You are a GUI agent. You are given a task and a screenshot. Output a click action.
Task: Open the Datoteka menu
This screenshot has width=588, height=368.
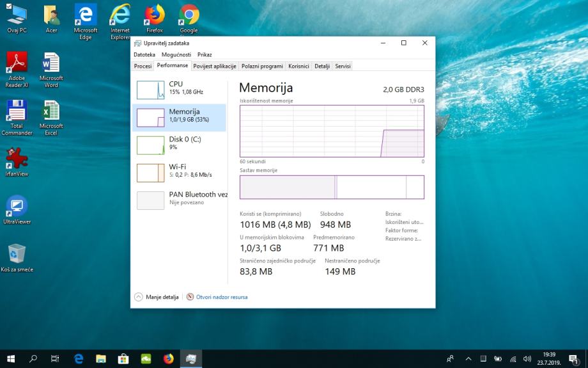tap(144, 55)
